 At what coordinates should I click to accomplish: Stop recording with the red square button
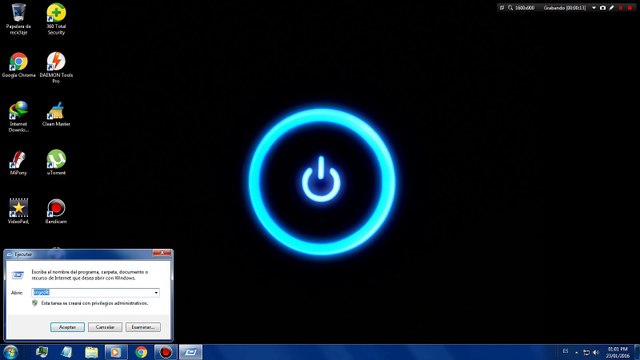click(630, 8)
